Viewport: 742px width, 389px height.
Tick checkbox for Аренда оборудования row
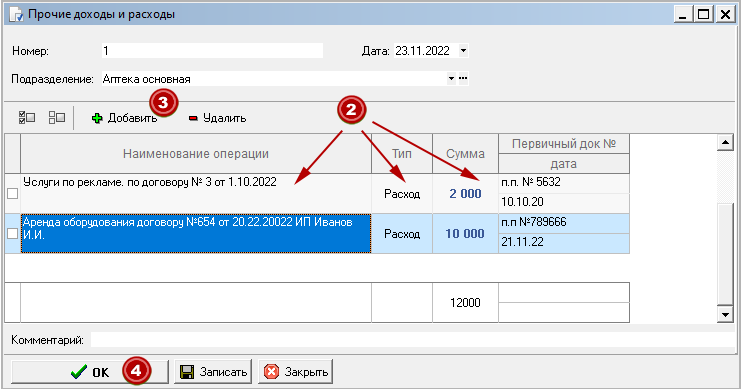tap(13, 233)
